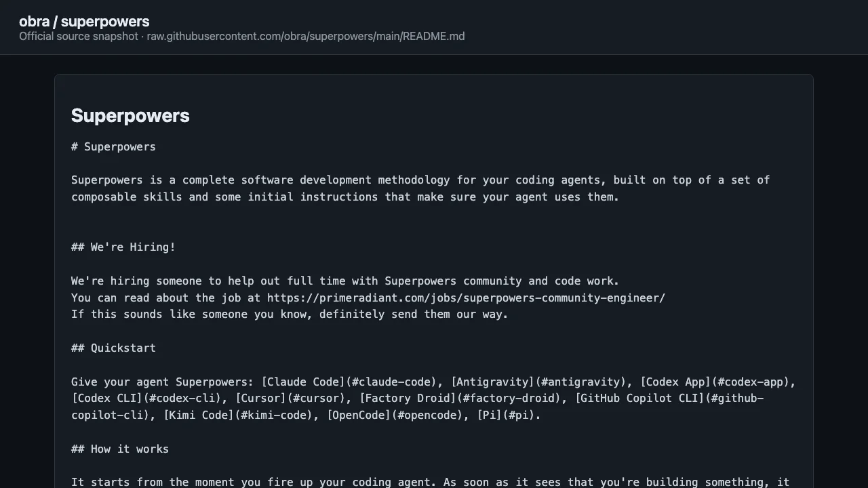This screenshot has width=868, height=488.
Task: Click the "# Superpowers" markdown line
Action: click(113, 147)
